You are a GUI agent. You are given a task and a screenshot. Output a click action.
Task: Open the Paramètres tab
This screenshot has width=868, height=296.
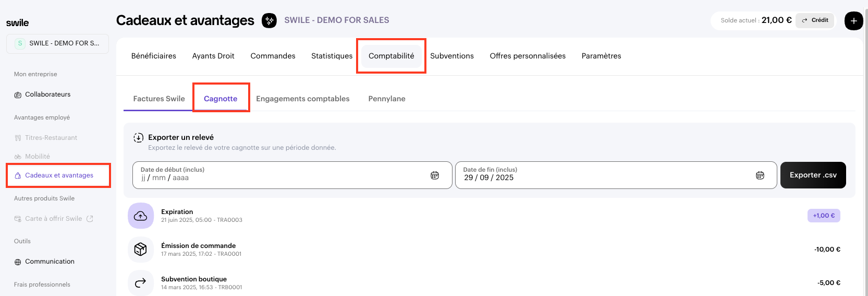point(601,56)
